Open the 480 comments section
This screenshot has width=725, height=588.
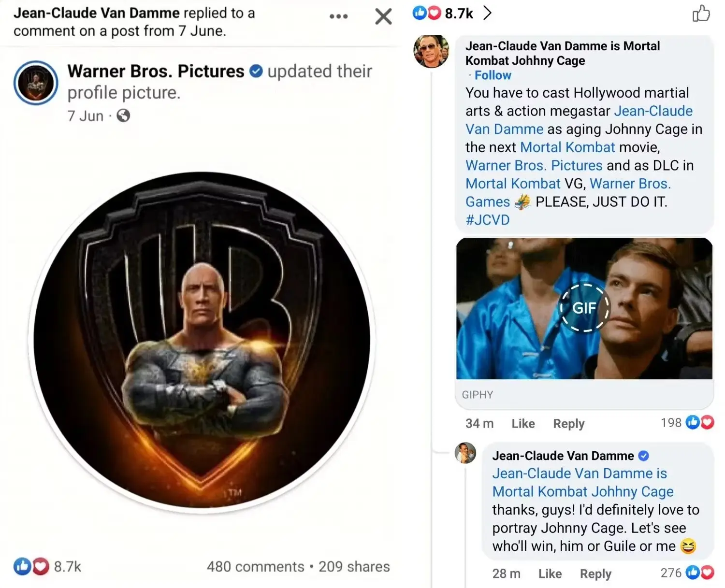click(257, 566)
